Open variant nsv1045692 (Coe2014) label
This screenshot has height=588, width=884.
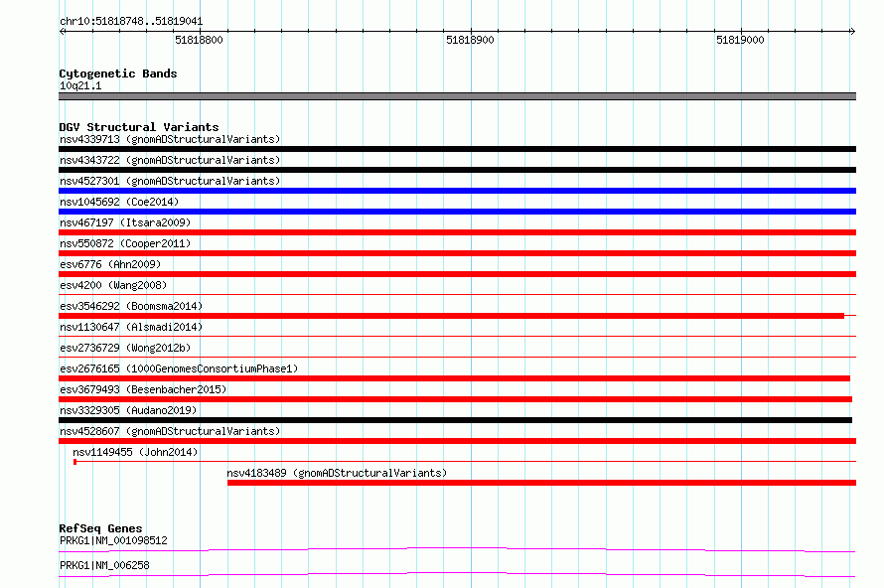tap(119, 202)
